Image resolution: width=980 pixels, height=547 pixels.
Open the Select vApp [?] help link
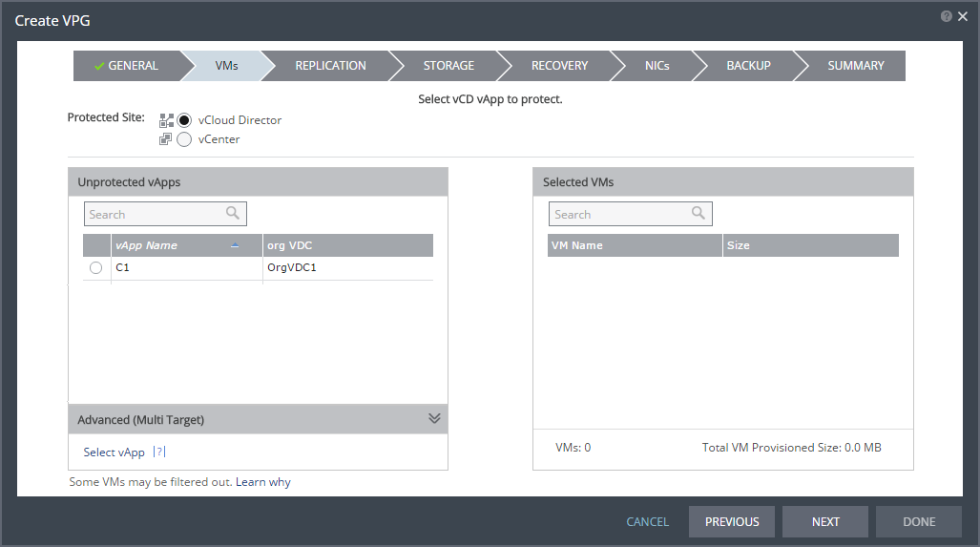[x=159, y=452]
